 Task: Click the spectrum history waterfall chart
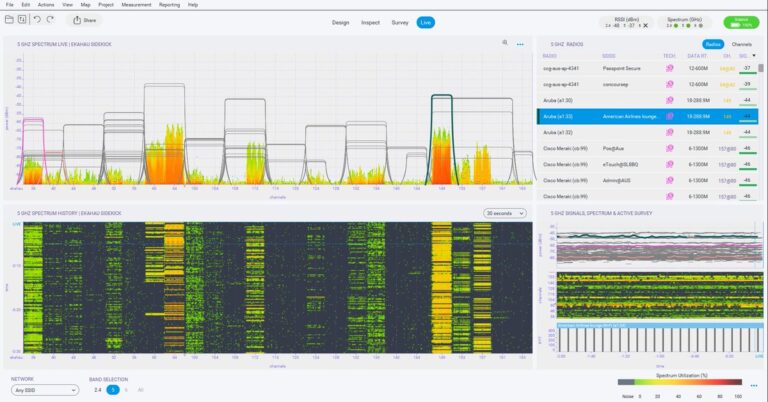[277, 287]
